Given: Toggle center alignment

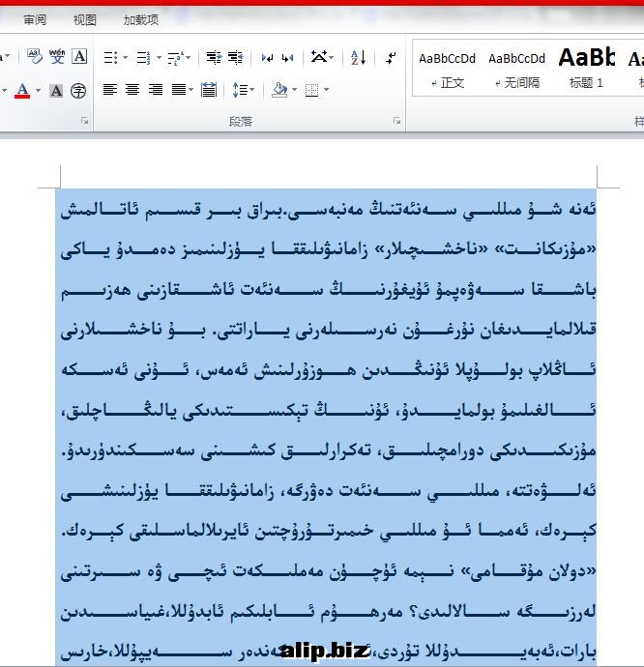Looking at the screenshot, I should (x=132, y=90).
